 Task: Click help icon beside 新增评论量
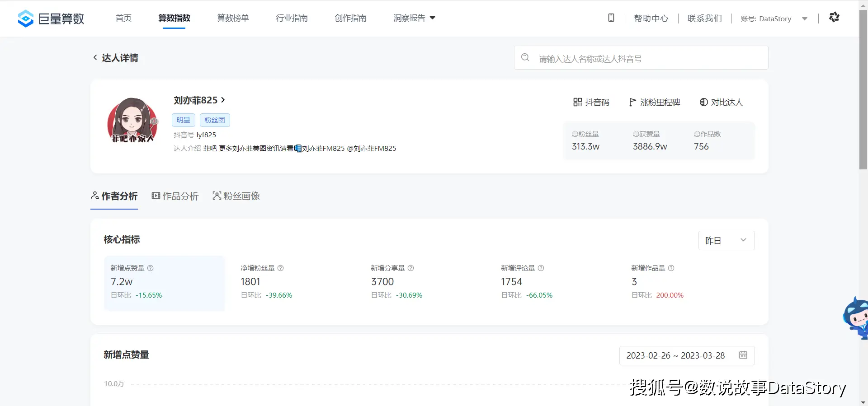pyautogui.click(x=541, y=268)
